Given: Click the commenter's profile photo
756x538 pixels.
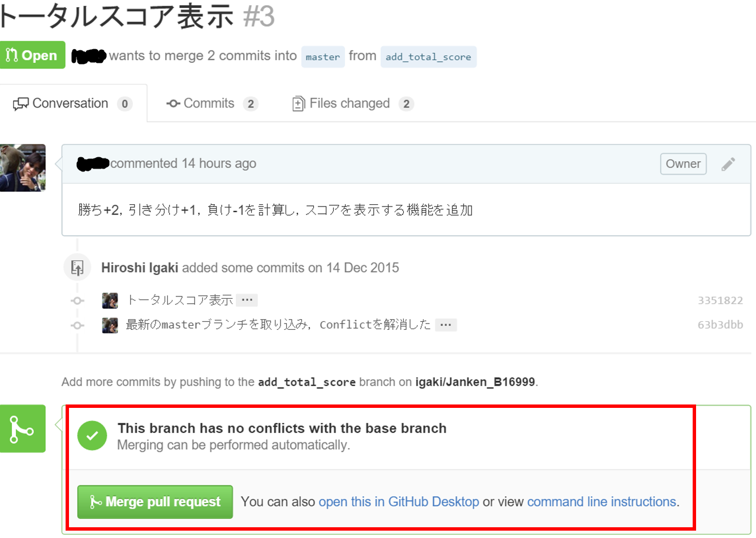Looking at the screenshot, I should tap(23, 168).
